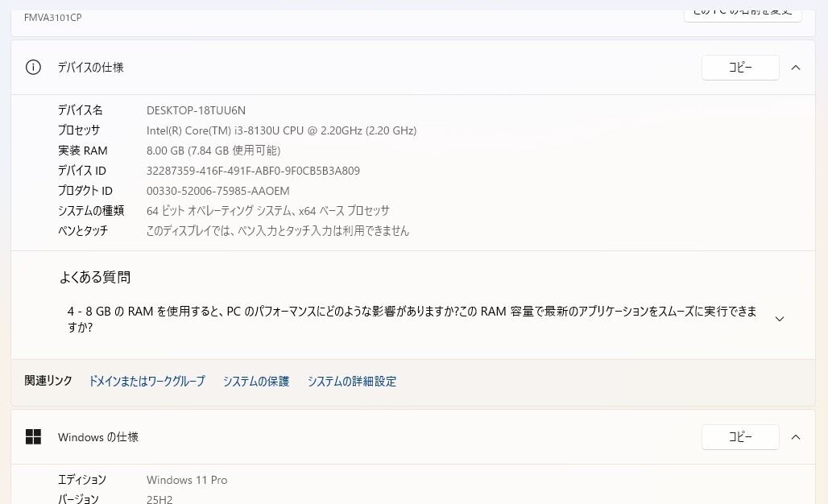Click model name FMVA3101CP
Viewport: 828px width, 504px height.
tap(53, 18)
